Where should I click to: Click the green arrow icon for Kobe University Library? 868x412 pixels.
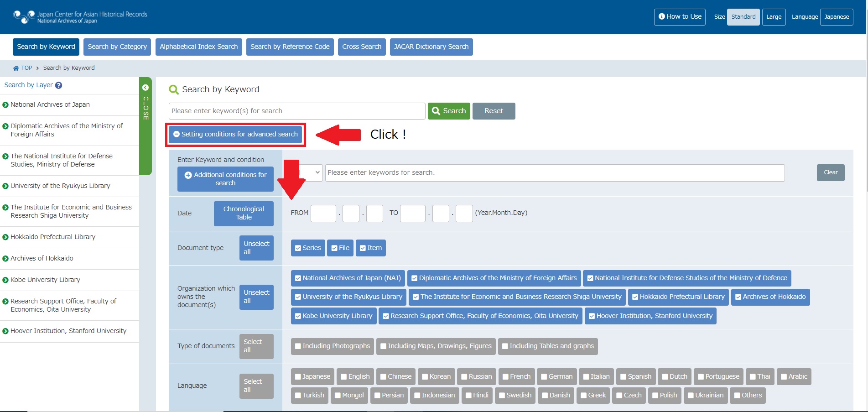5,280
